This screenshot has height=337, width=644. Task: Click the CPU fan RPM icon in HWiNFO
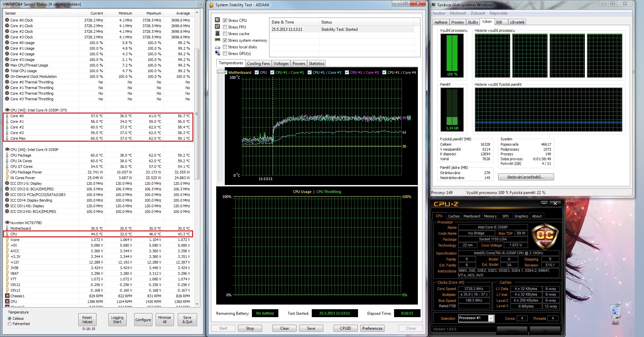pyautogui.click(x=7, y=302)
